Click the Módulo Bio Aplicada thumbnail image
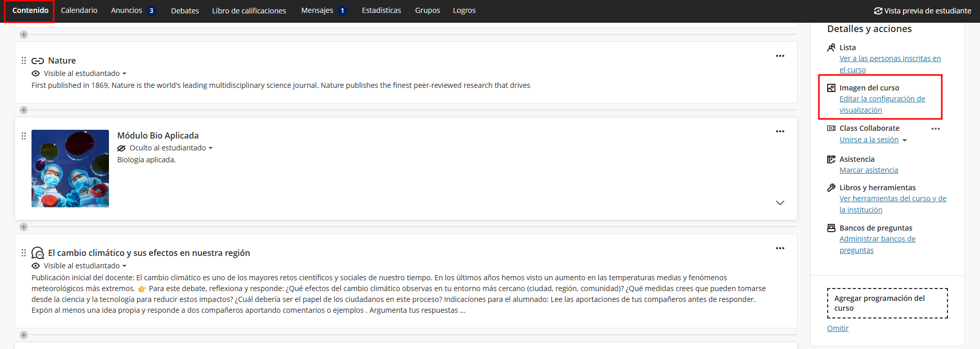Image resolution: width=980 pixels, height=349 pixels. tap(70, 169)
